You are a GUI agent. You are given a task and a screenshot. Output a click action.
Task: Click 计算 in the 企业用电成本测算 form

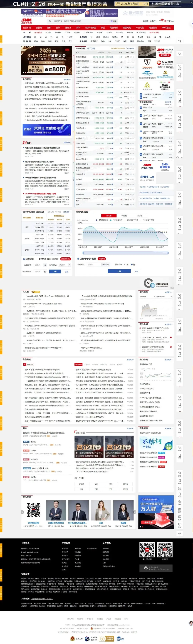tap(119, 271)
